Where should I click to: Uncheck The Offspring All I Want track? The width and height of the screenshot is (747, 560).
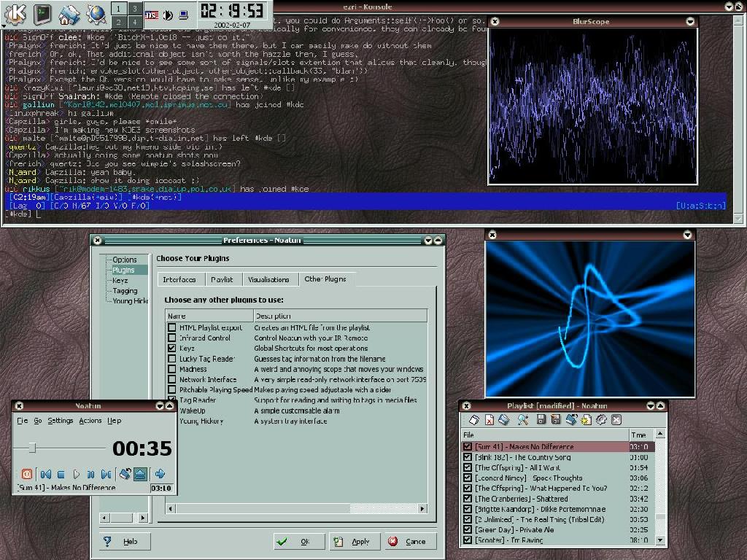click(468, 467)
